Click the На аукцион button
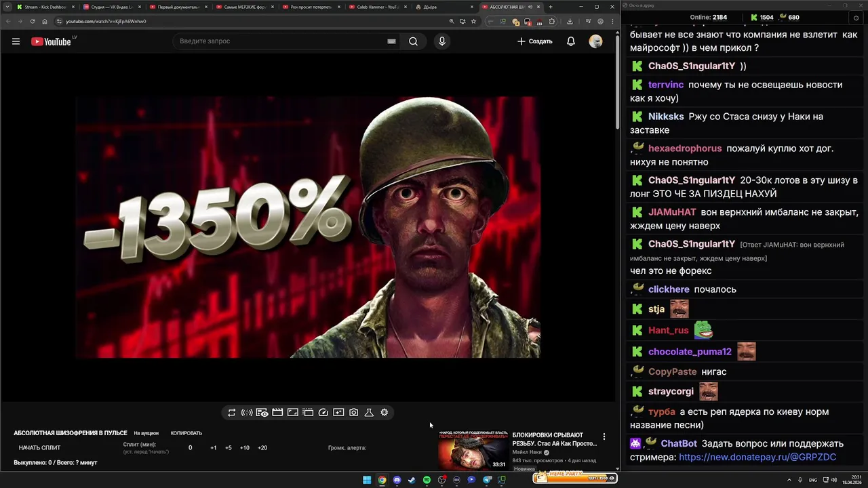868x488 pixels. (146, 433)
